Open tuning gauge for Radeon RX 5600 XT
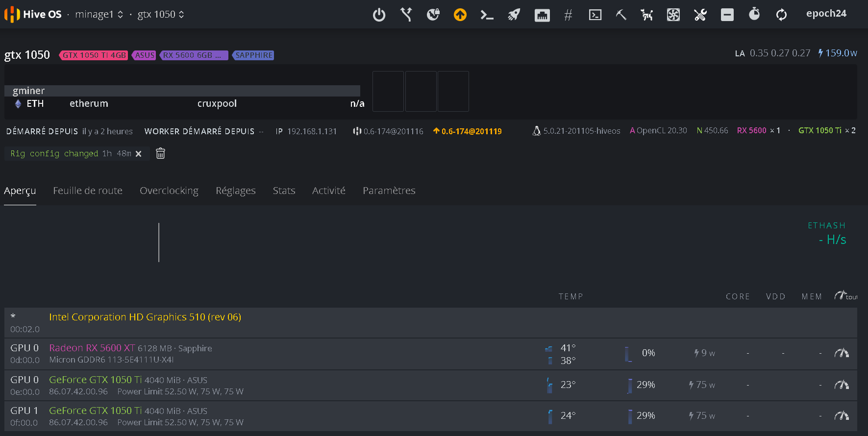 coord(842,353)
